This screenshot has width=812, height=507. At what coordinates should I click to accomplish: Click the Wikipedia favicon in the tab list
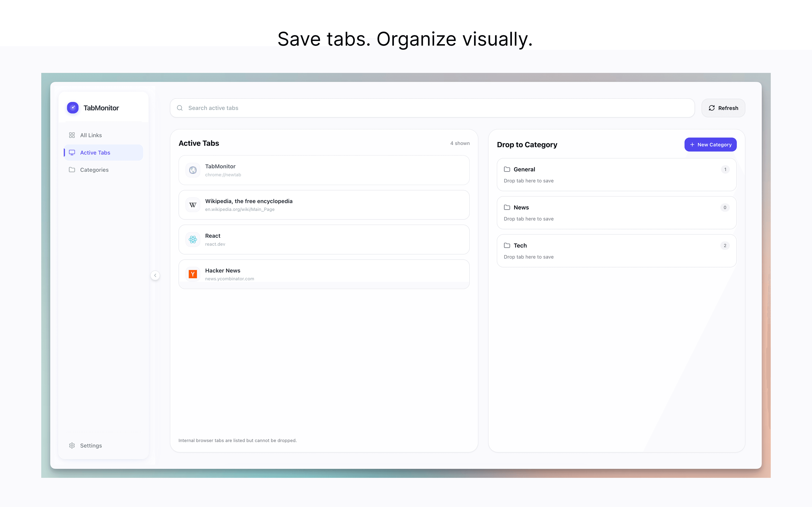click(x=193, y=204)
